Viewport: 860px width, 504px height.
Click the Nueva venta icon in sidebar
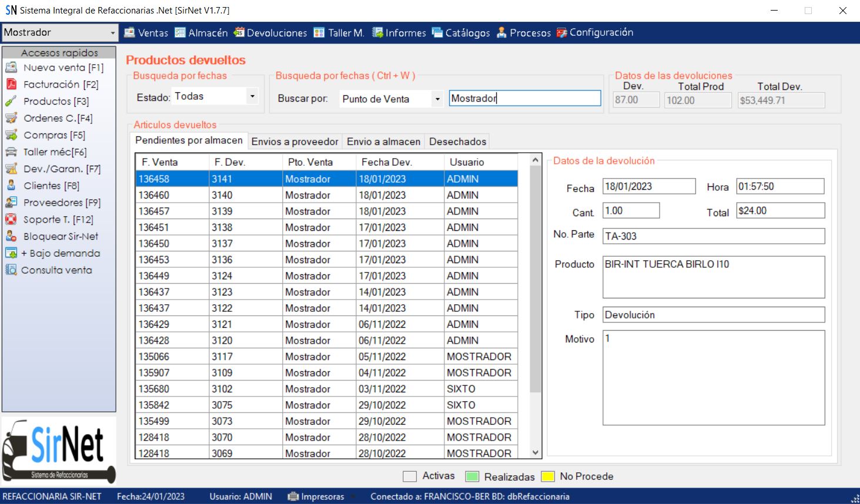pyautogui.click(x=11, y=68)
